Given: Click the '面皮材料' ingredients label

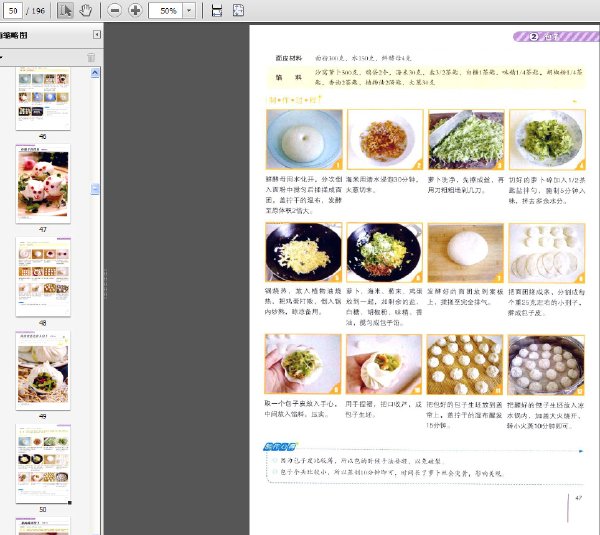Looking at the screenshot, I should 289,58.
